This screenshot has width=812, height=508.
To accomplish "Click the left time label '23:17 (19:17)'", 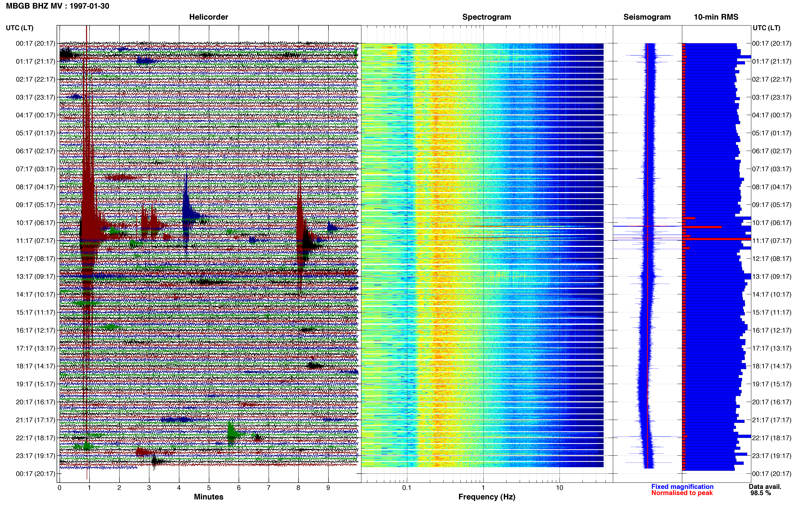I will click(x=36, y=456).
